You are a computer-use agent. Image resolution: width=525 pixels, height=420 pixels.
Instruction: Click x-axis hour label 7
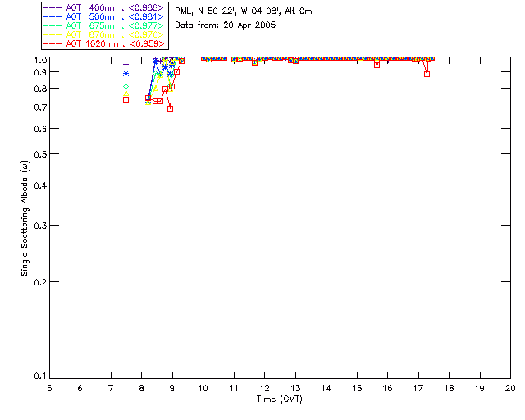click(111, 388)
